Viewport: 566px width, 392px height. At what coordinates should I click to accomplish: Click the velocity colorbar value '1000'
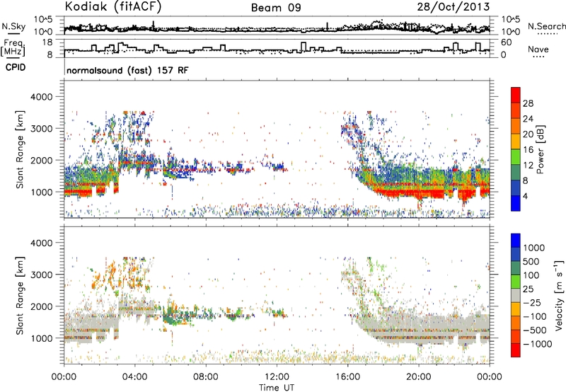tap(534, 248)
